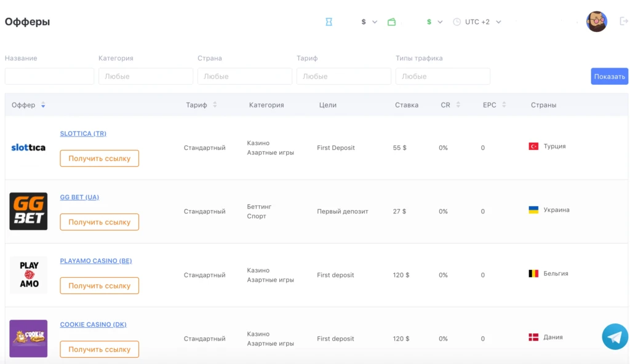Image resolution: width=630 pixels, height=364 pixels.
Task: Focus the Название search input field
Action: pos(49,76)
